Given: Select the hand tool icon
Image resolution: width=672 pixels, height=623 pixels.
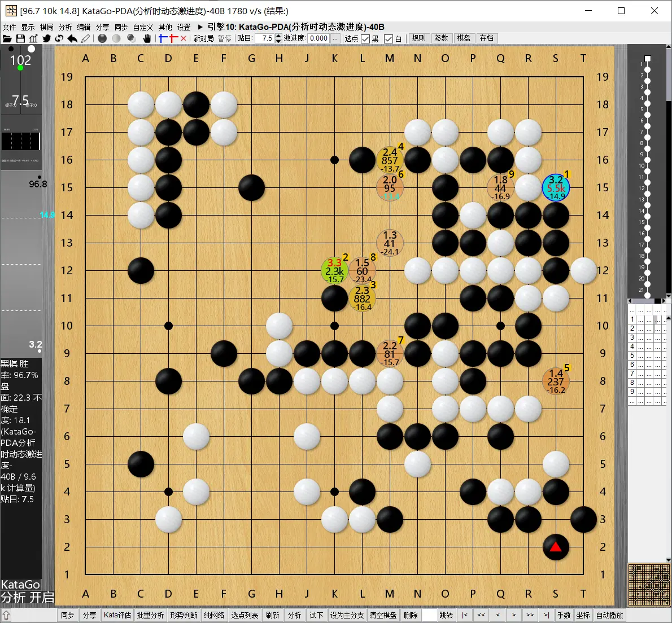Looking at the screenshot, I should pyautogui.click(x=147, y=38).
